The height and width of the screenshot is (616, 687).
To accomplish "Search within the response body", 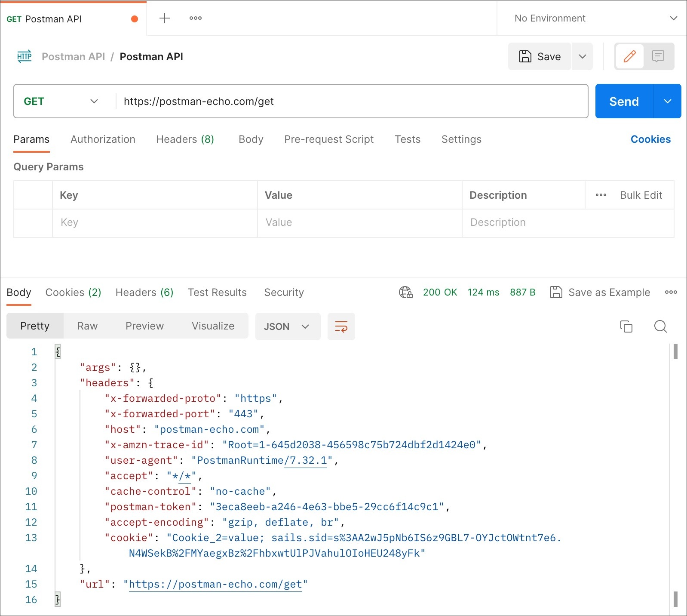I will (660, 326).
